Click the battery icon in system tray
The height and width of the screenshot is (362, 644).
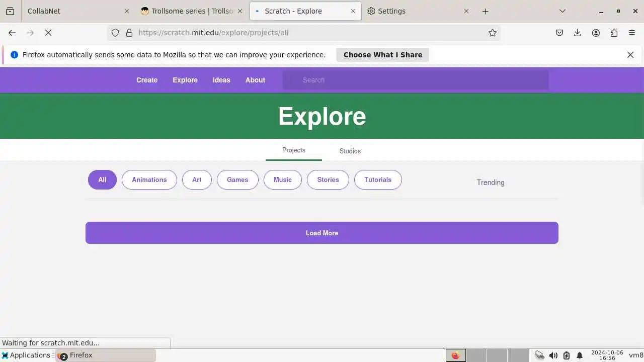pos(567,355)
